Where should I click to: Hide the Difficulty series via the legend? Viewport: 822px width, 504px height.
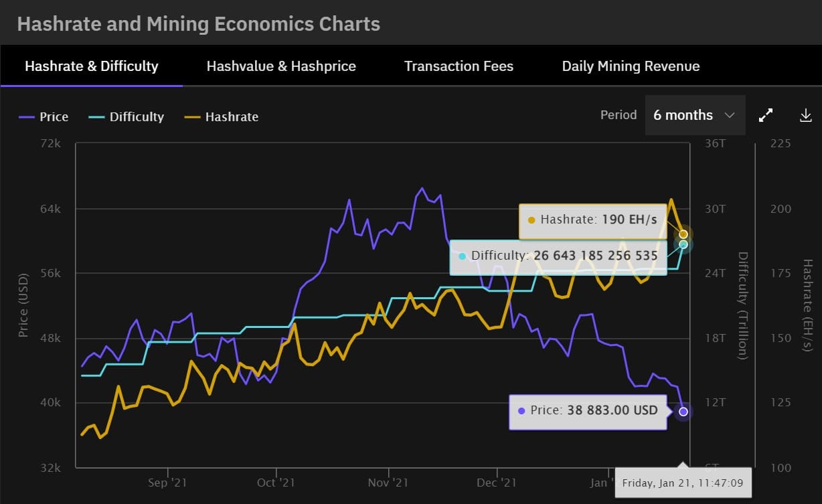click(127, 116)
